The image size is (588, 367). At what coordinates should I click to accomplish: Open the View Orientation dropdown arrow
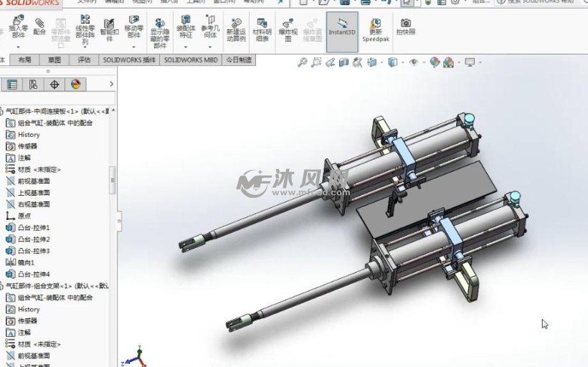tap(381, 62)
